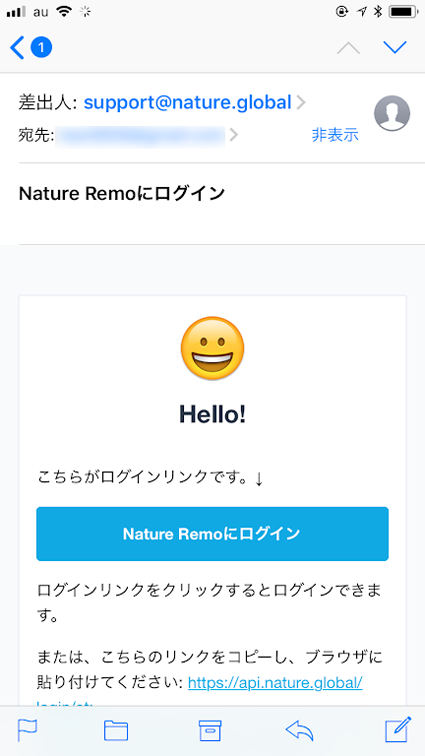
Task: Open the https://api.nature.global/ link
Action: [275, 682]
